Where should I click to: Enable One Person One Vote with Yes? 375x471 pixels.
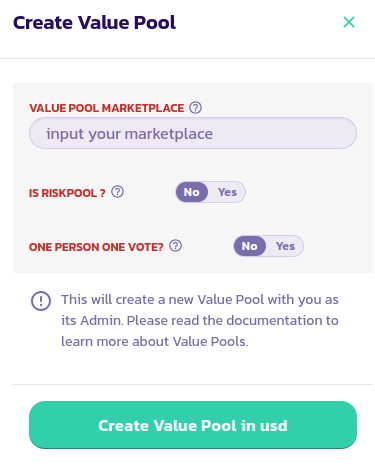point(285,246)
